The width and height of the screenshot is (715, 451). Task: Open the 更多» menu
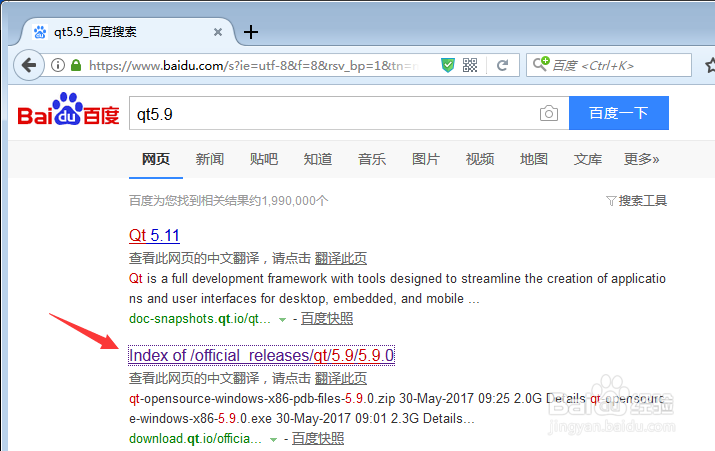[x=642, y=159]
